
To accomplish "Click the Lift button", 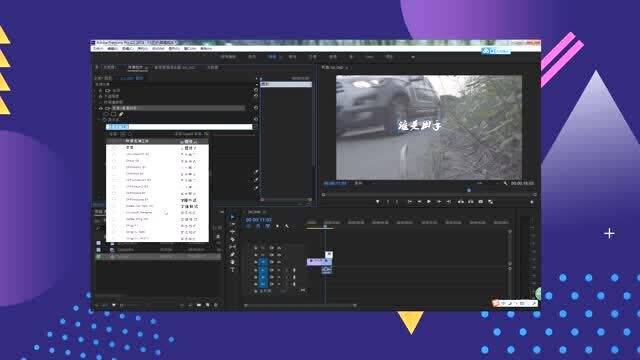I will point(461,202).
